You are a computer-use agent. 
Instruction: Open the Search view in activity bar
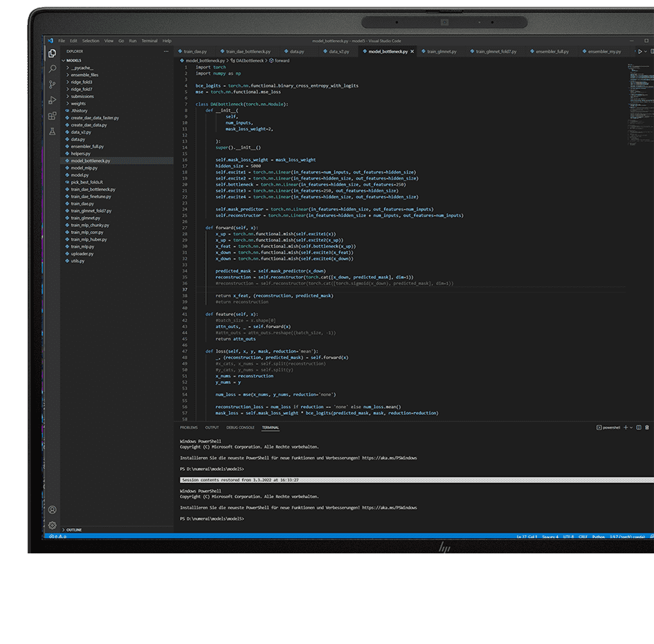[53, 68]
